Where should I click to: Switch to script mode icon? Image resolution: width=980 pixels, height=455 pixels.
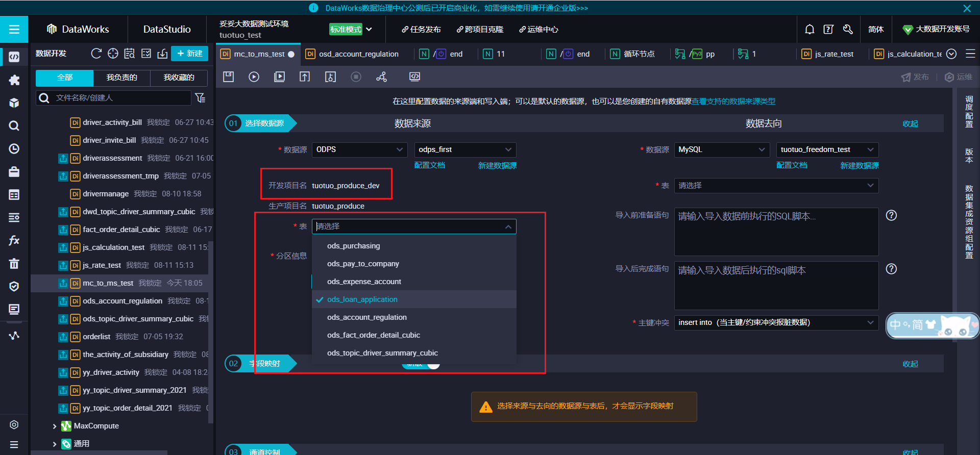pyautogui.click(x=414, y=77)
